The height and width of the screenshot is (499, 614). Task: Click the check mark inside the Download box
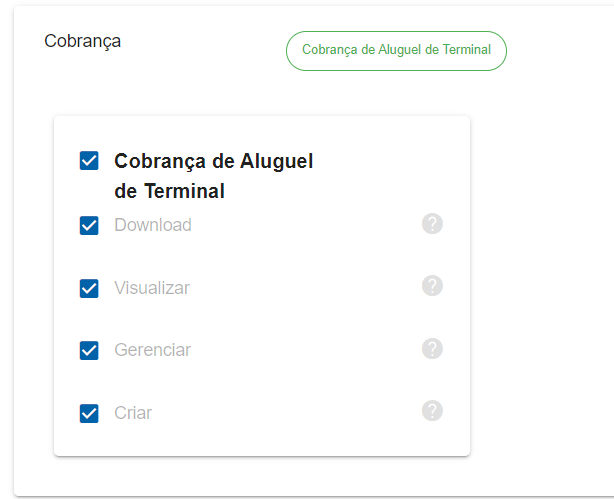[89, 225]
